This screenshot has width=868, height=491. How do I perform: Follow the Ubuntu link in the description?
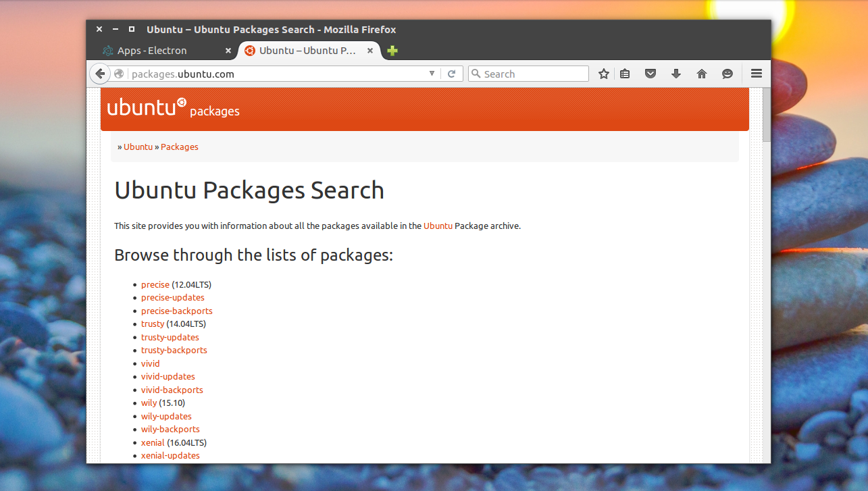[x=438, y=226]
